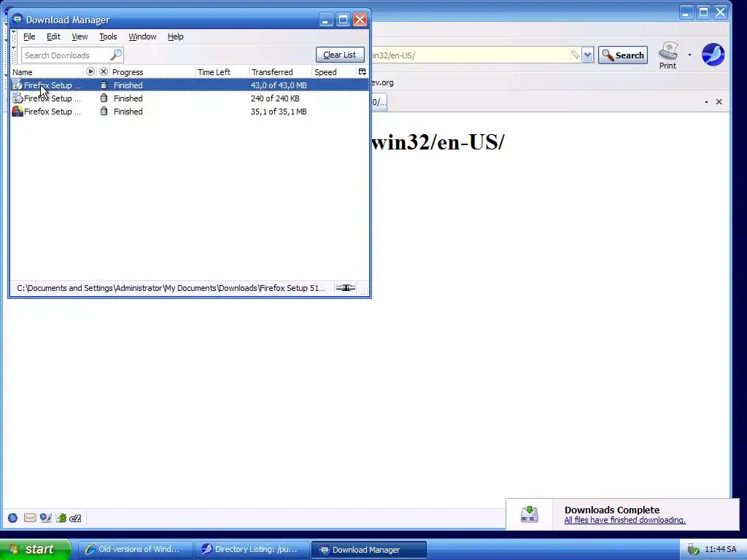The width and height of the screenshot is (747, 560).
Task: Click Download Manager title bar icon
Action: 18,19
